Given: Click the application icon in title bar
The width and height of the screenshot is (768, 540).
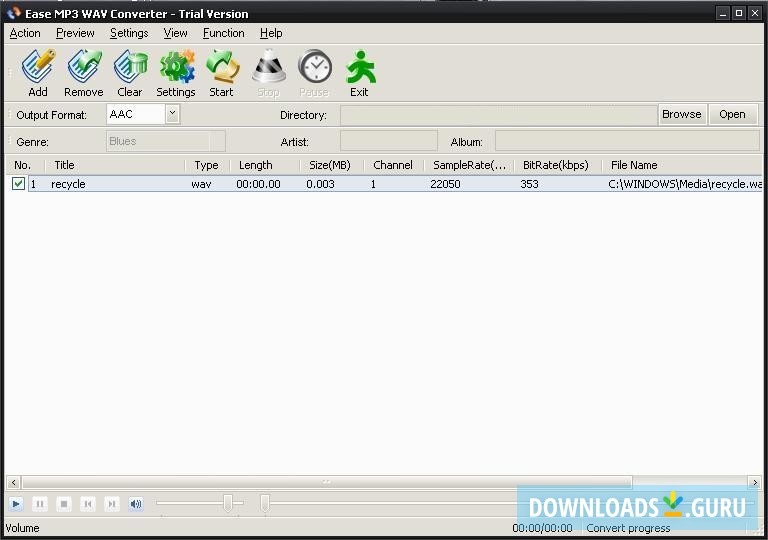Looking at the screenshot, I should (x=14, y=13).
